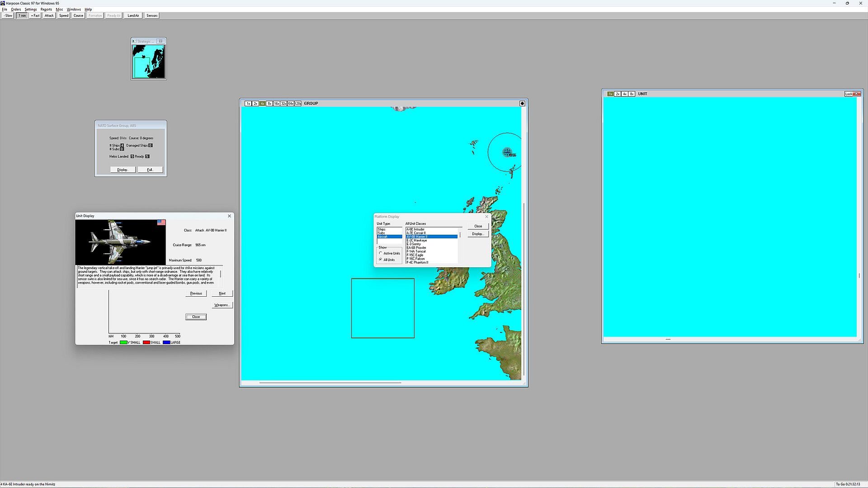The height and width of the screenshot is (488, 868).
Task: Select F-14A Tomcat in class list
Action: pyautogui.click(x=432, y=251)
